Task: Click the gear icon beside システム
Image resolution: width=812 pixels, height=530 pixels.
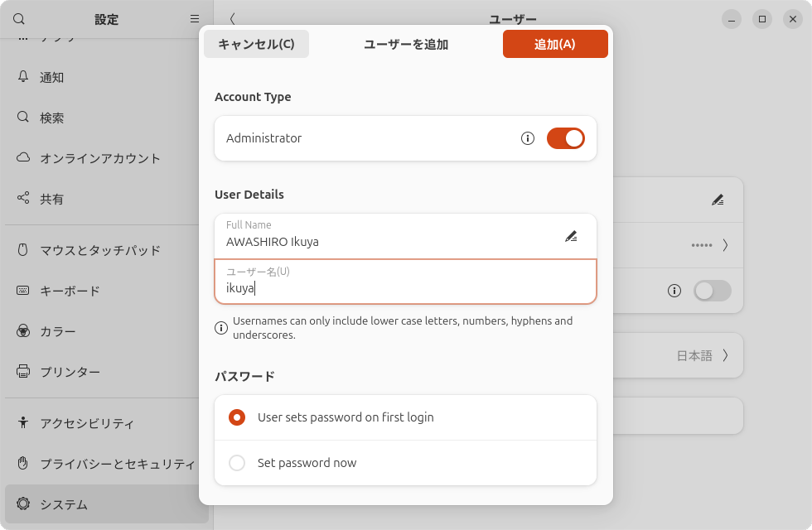Action: (23, 503)
